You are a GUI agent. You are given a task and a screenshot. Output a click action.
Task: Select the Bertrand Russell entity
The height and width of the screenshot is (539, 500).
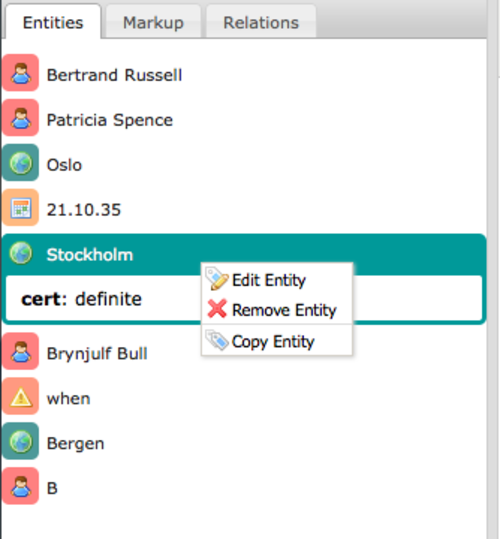point(114,75)
